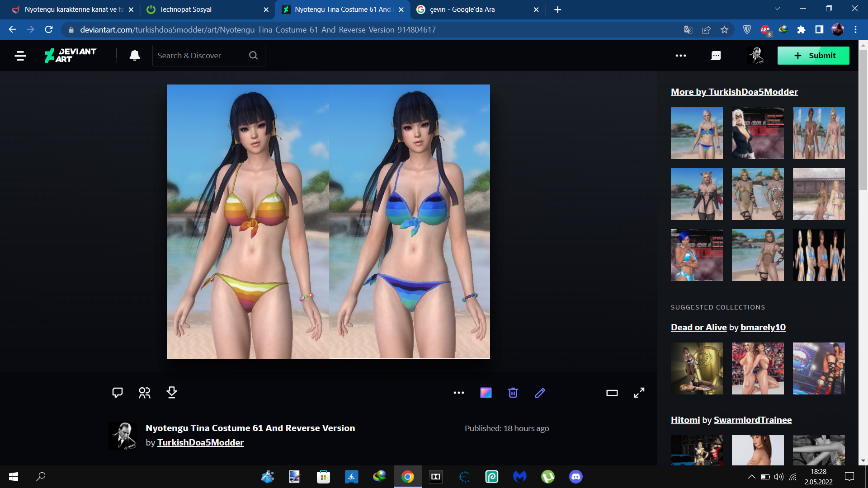Image resolution: width=868 pixels, height=488 pixels.
Task: Visit the bmarely10 profile link
Action: point(763,327)
